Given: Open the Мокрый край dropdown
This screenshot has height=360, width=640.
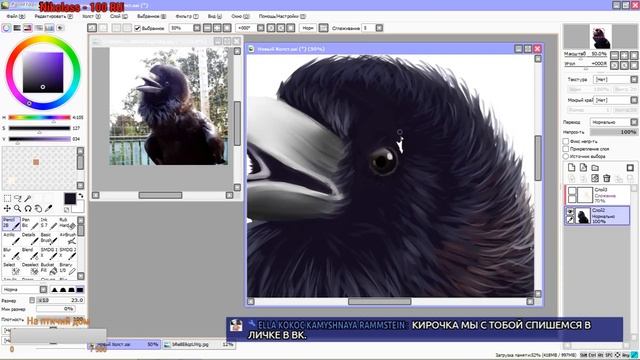Looking at the screenshot, I should (634, 100).
